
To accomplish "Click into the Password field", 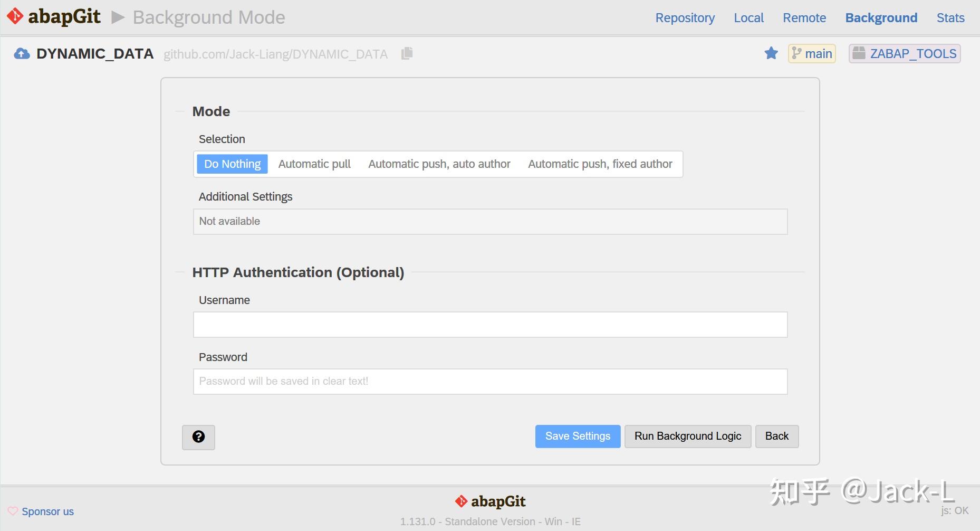I will 490,382.
